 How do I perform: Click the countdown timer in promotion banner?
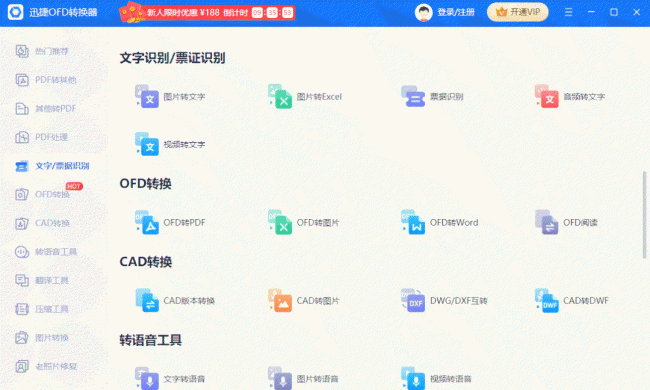pos(272,12)
